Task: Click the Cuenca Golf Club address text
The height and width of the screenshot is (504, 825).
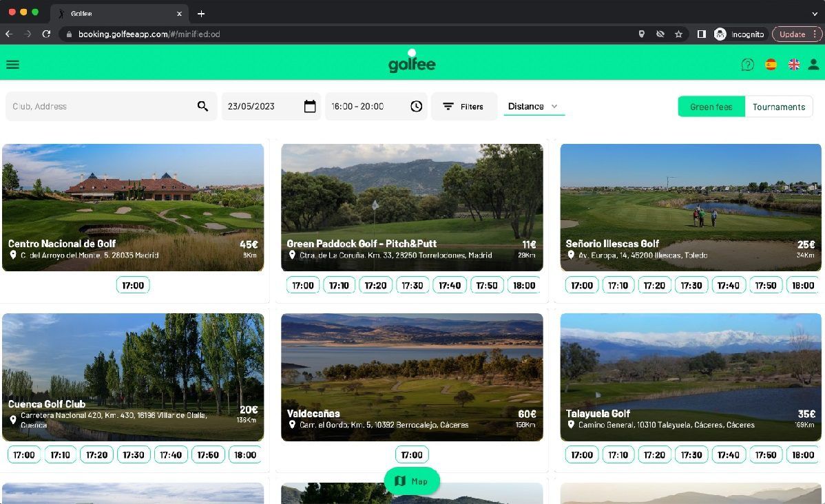Action: coord(114,420)
